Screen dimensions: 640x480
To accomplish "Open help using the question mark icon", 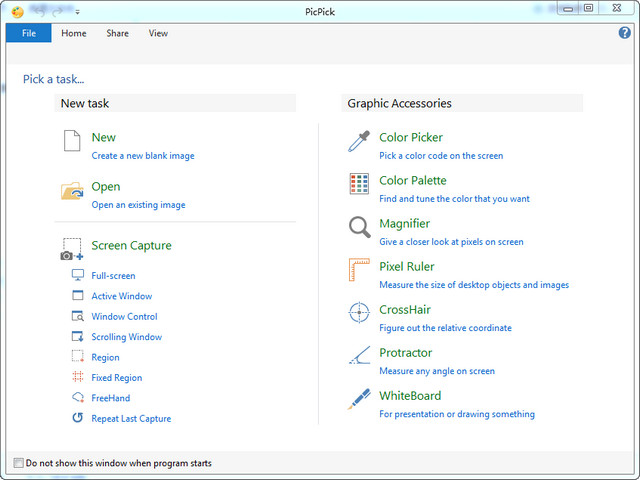I will 626,33.
